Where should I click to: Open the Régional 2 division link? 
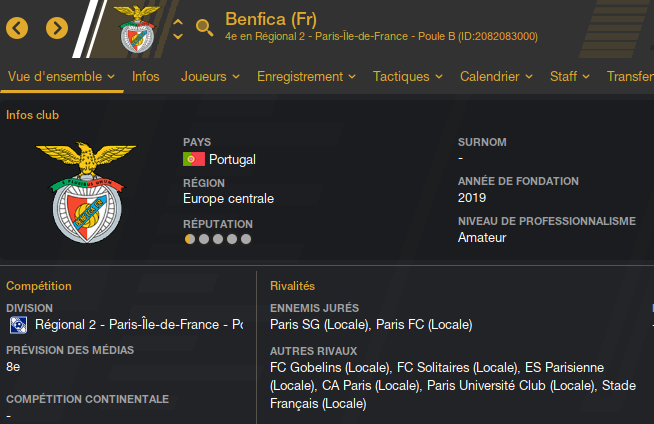(x=138, y=325)
